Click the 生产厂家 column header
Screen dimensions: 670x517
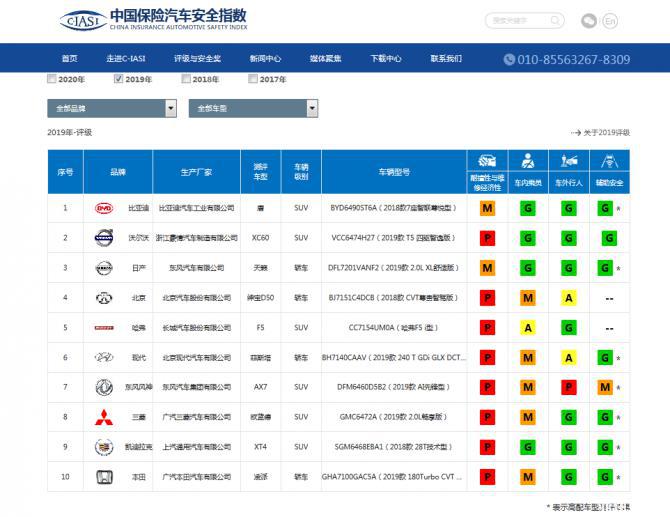point(197,172)
